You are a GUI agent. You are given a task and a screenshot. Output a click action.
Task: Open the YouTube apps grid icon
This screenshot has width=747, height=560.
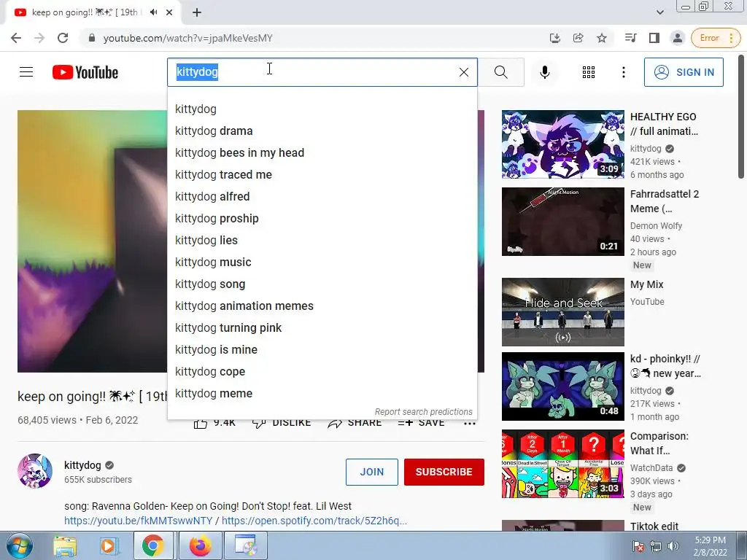589,72
